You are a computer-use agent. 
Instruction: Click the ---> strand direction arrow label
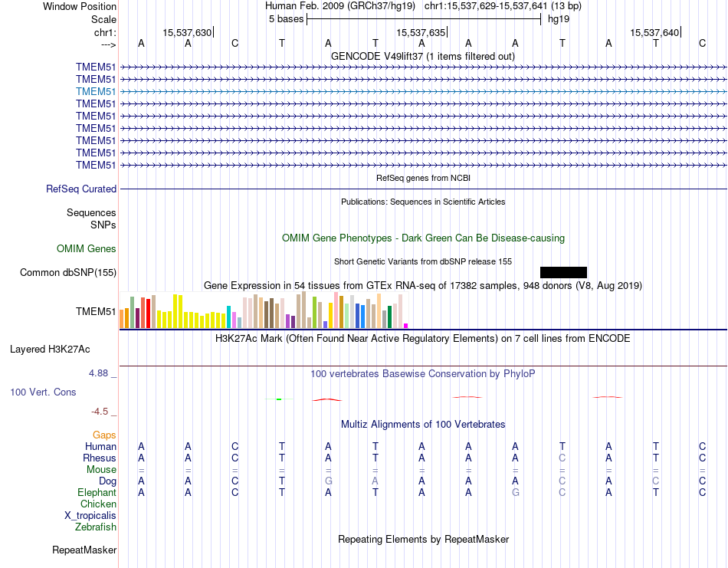click(108, 44)
